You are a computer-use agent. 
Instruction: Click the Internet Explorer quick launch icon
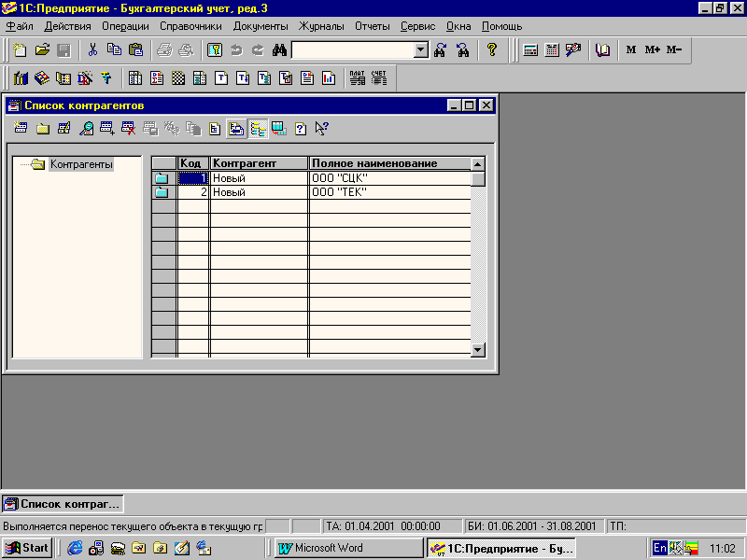75,548
